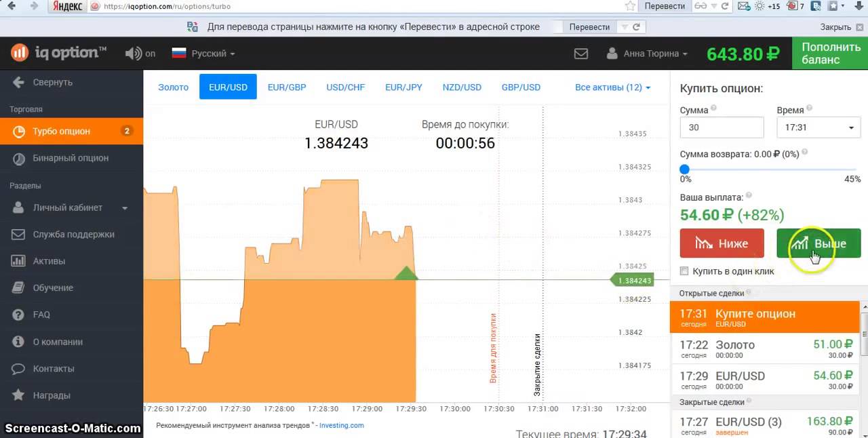Viewport: 868px width, 438px height.
Task: Click the Сумма возврата slider handle
Action: [685, 170]
